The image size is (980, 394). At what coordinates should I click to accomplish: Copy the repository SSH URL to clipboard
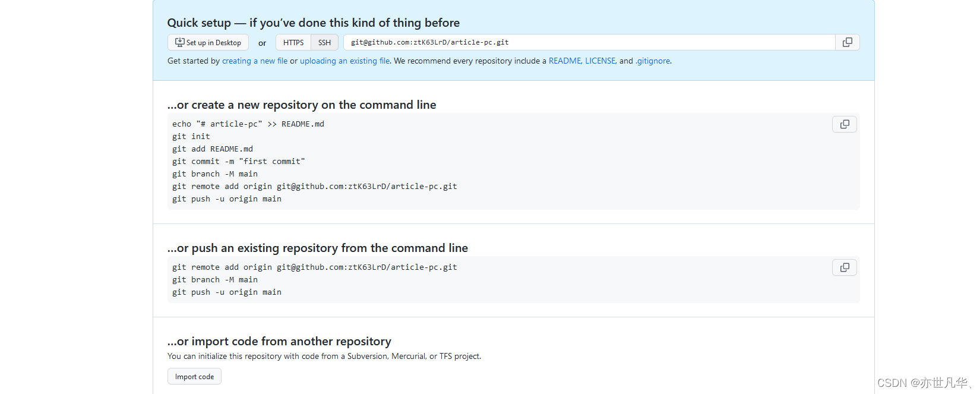[x=848, y=42]
